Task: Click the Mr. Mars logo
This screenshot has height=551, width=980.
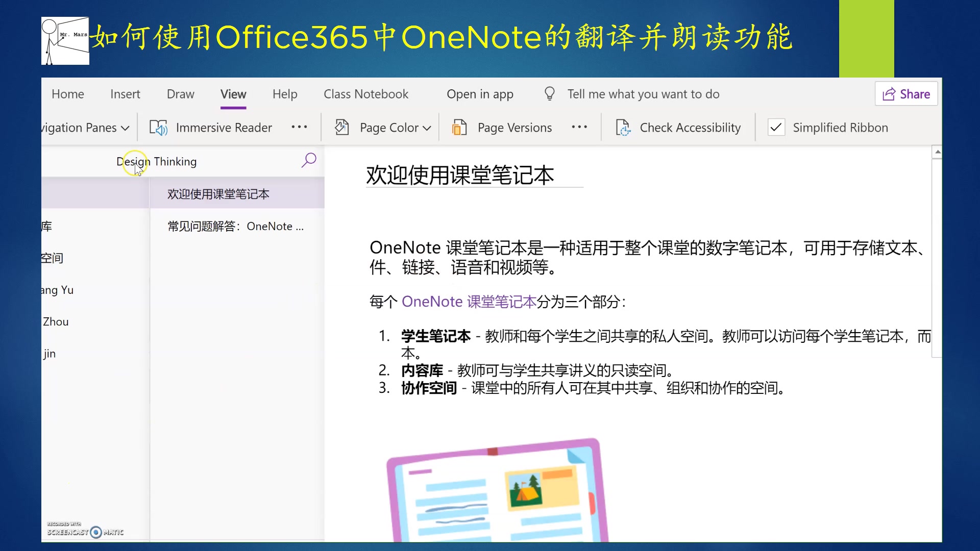Action: pos(65,40)
